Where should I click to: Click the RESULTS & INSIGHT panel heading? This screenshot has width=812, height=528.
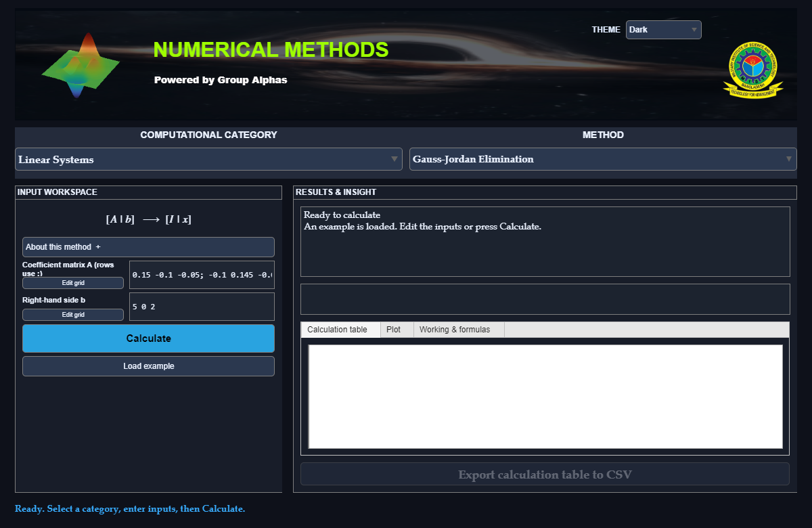pos(336,192)
